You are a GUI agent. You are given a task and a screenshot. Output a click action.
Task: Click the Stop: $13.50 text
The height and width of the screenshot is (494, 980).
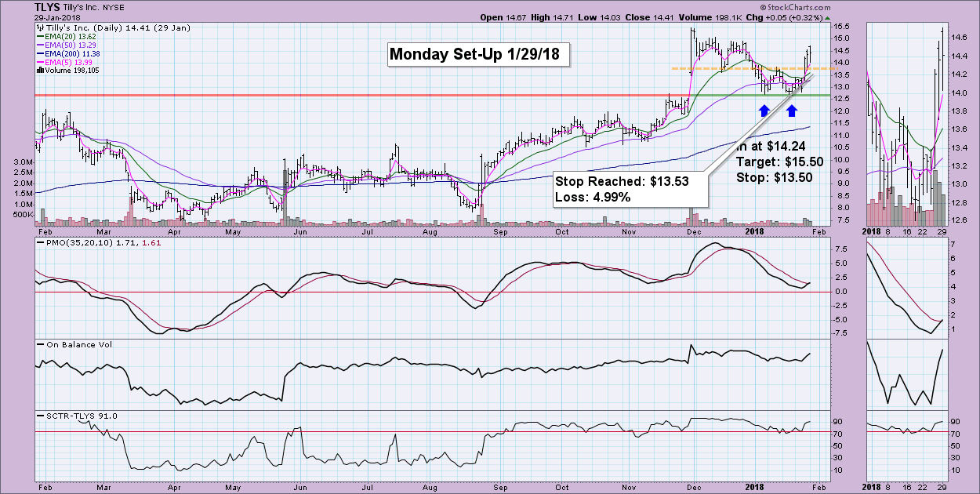point(775,177)
